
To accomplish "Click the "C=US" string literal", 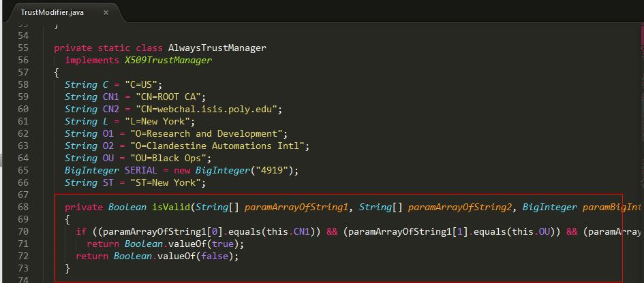I will [141, 85].
